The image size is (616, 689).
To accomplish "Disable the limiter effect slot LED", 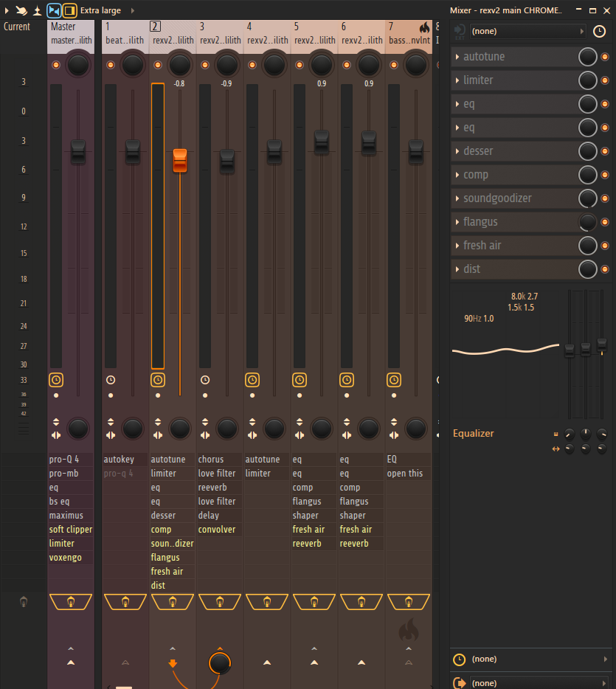I will tap(605, 80).
